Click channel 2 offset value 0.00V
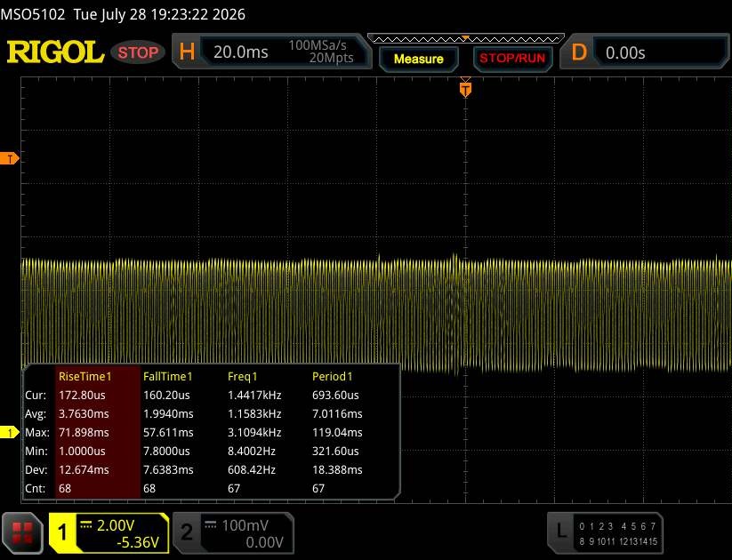Screen dimensions: 732x560 pos(264,542)
